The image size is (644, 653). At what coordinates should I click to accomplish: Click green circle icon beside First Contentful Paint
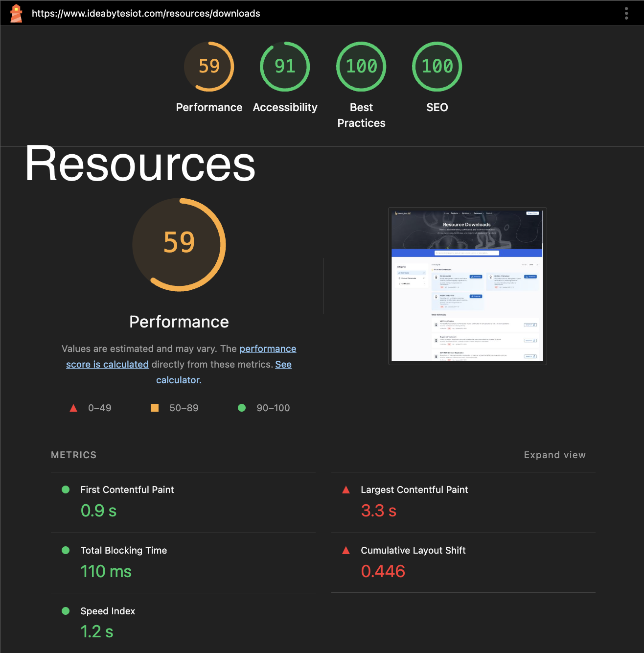66,489
